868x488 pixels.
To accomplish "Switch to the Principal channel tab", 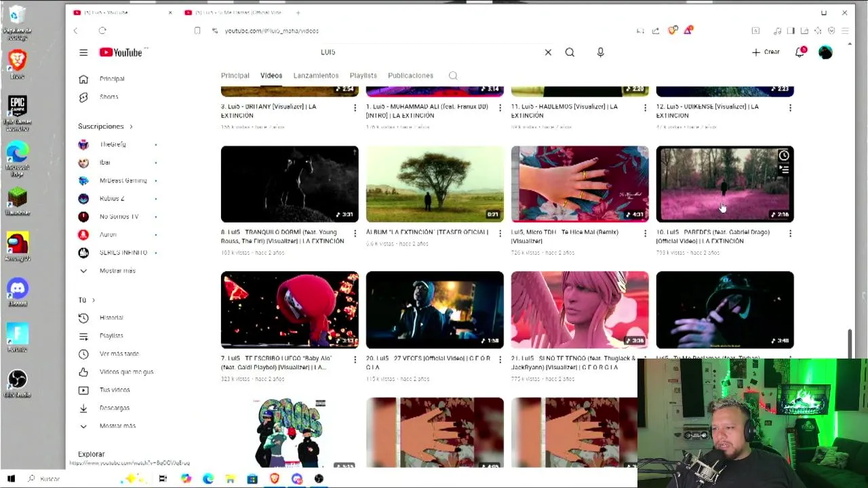I will point(235,75).
